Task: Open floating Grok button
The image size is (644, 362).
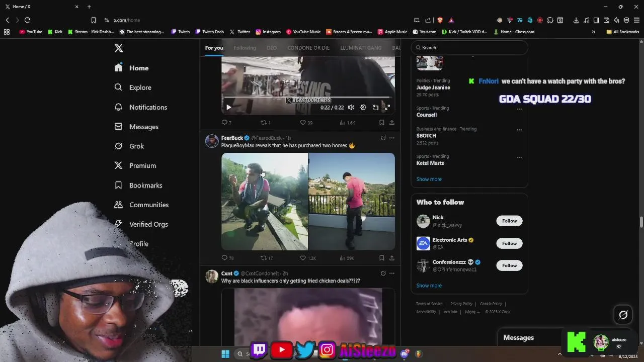Action: pyautogui.click(x=623, y=315)
